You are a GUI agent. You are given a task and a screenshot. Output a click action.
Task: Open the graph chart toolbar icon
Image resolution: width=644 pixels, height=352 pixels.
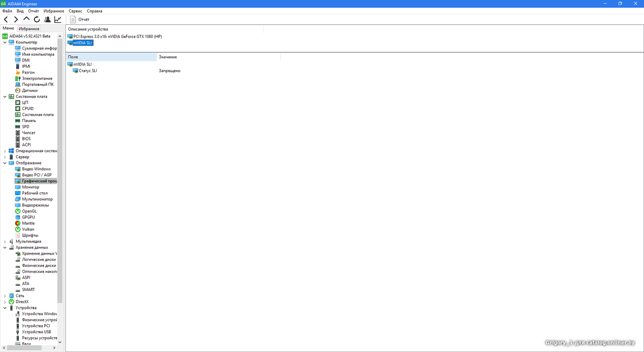(x=58, y=19)
